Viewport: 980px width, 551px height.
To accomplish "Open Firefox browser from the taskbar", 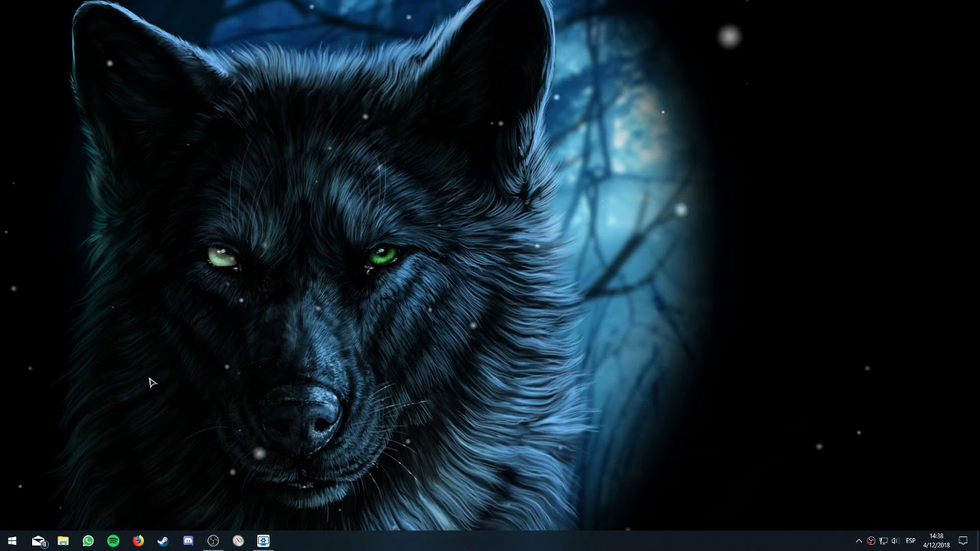I will (138, 541).
